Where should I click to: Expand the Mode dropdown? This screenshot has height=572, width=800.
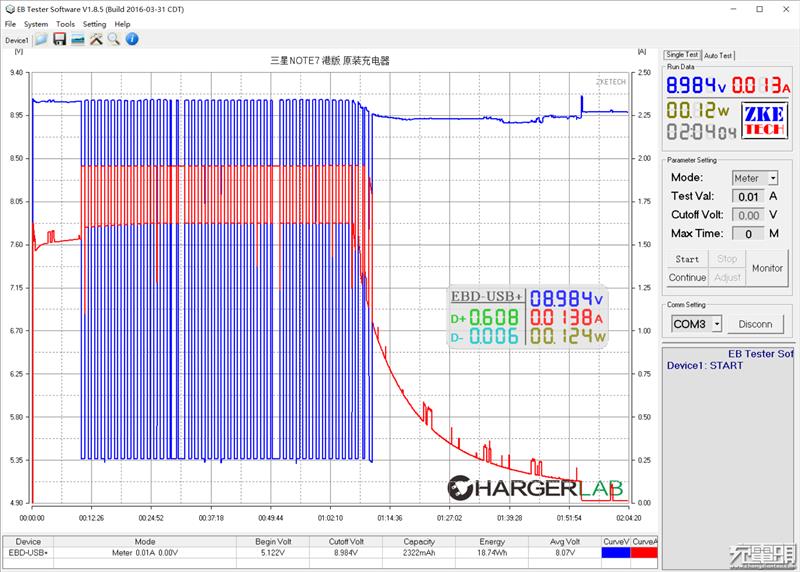[x=772, y=178]
